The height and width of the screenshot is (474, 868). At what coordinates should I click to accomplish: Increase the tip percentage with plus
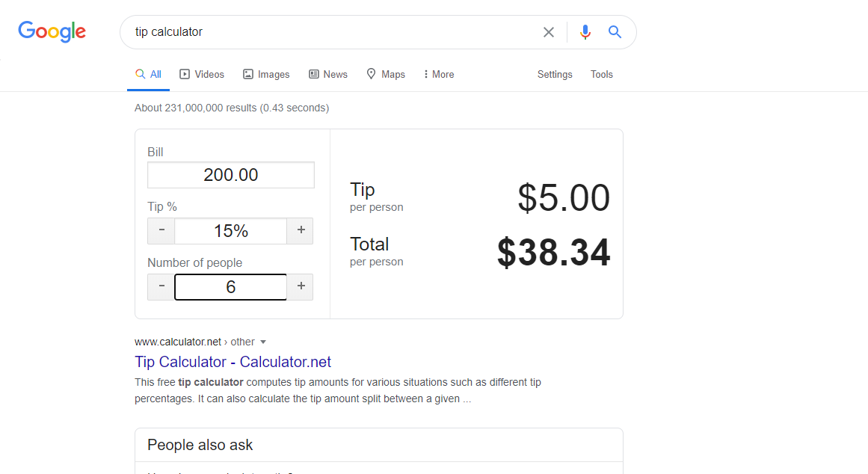[x=301, y=231]
